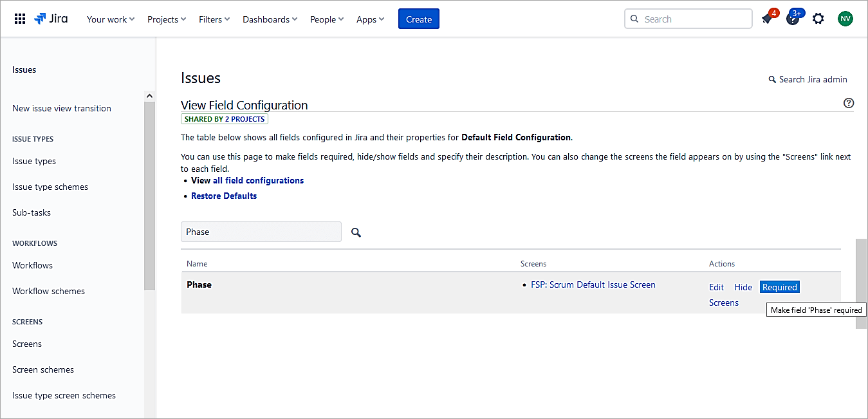The image size is (868, 419).
Task: Open notifications via the megaphone icon
Action: (x=768, y=19)
